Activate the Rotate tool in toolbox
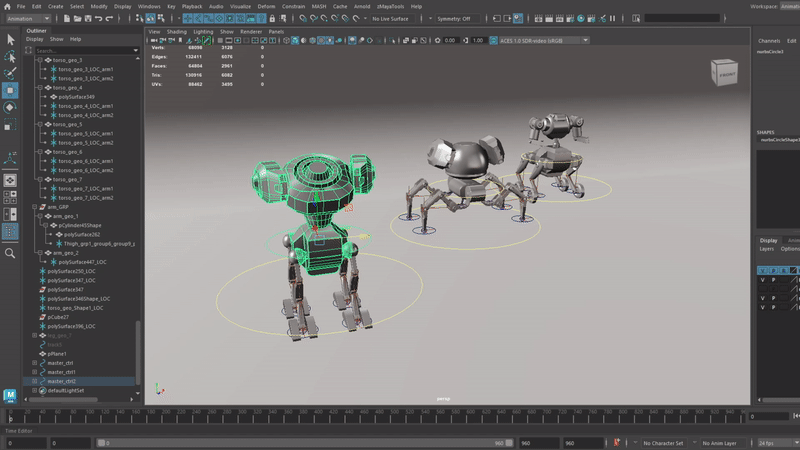Image resolution: width=800 pixels, height=450 pixels. 10,108
